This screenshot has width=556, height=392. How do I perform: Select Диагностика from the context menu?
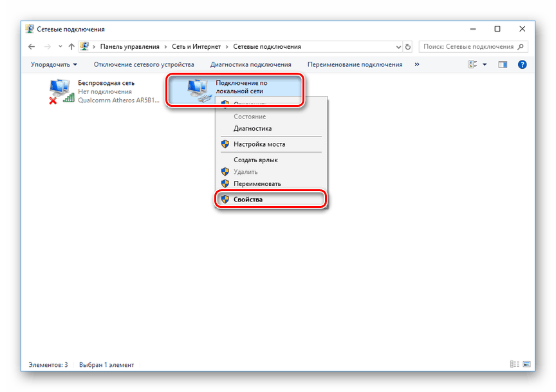[252, 129]
